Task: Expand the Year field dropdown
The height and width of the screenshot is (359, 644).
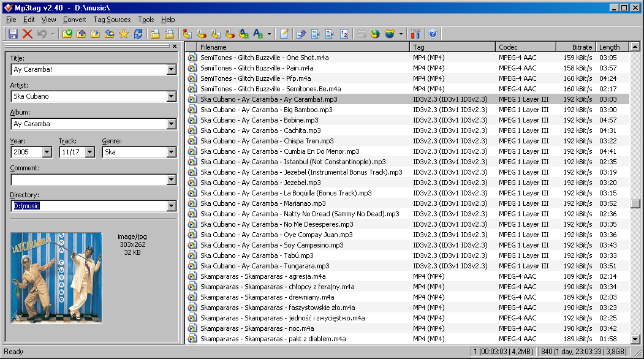Action: (x=47, y=152)
